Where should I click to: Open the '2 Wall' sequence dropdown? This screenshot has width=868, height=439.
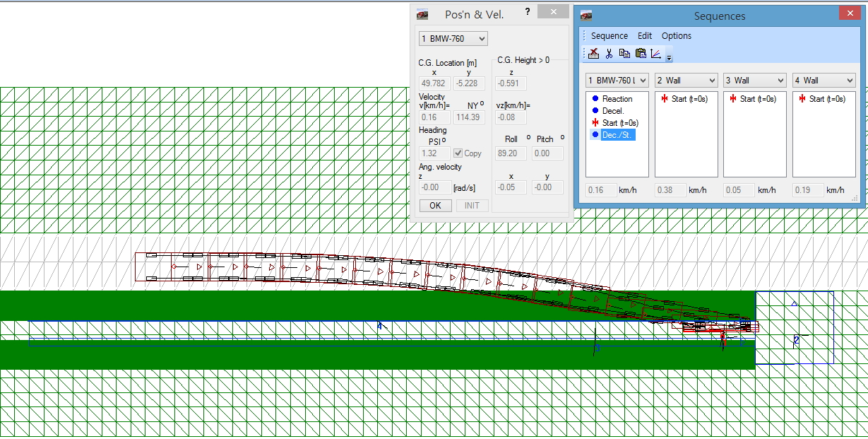(686, 81)
